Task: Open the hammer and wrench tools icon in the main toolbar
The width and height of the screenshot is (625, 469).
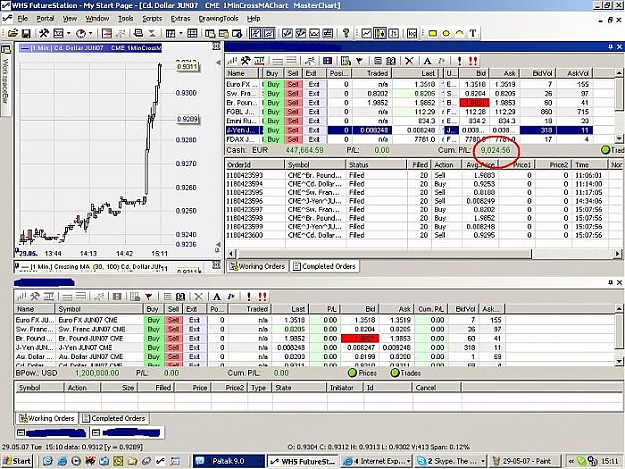Action: (44, 33)
